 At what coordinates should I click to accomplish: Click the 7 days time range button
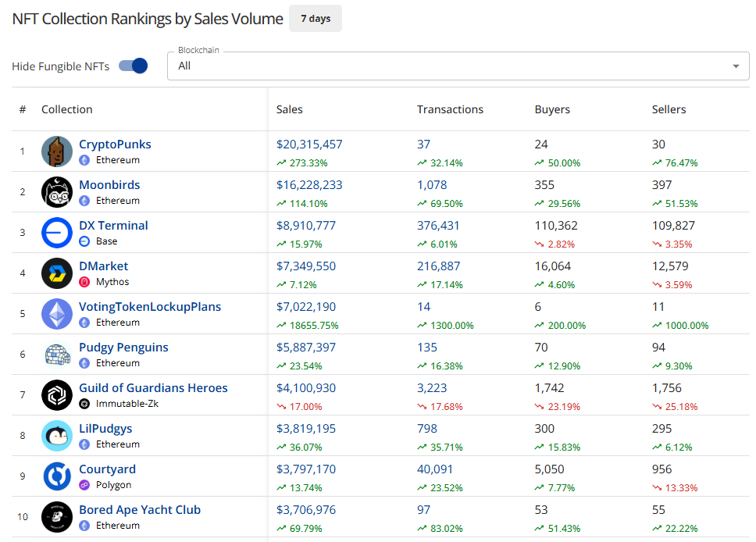point(315,19)
